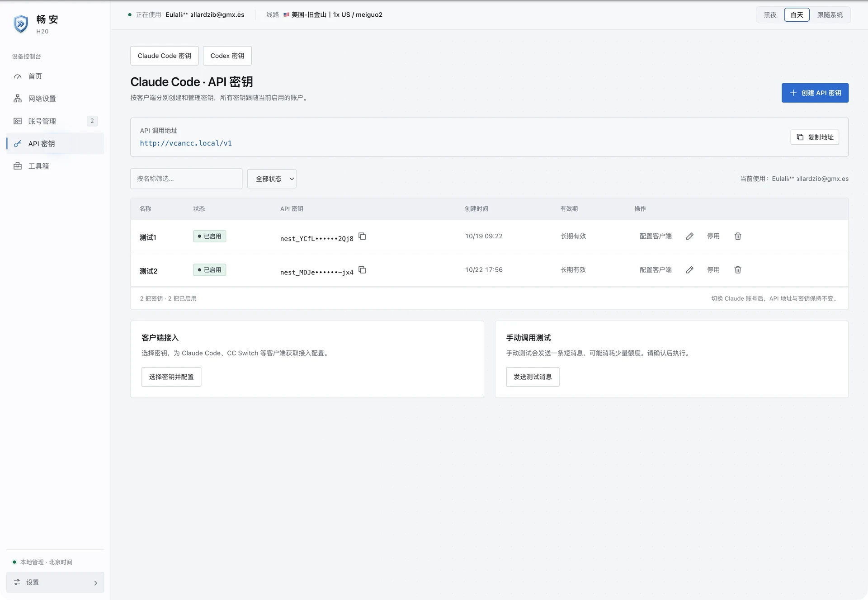Edit the 测试1 key with pencil icon
This screenshot has width=868, height=600.
click(689, 236)
